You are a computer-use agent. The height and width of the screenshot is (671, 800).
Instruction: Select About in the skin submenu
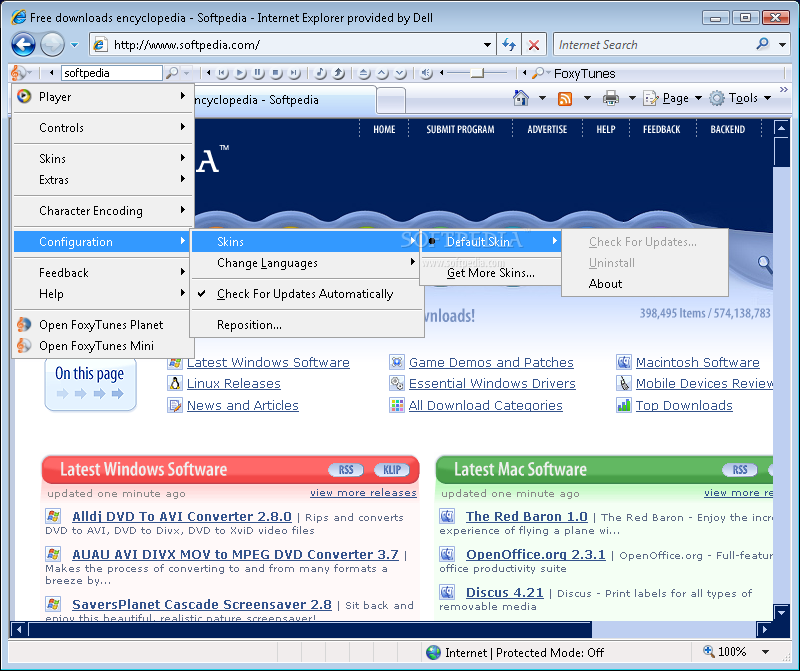[x=645, y=284]
